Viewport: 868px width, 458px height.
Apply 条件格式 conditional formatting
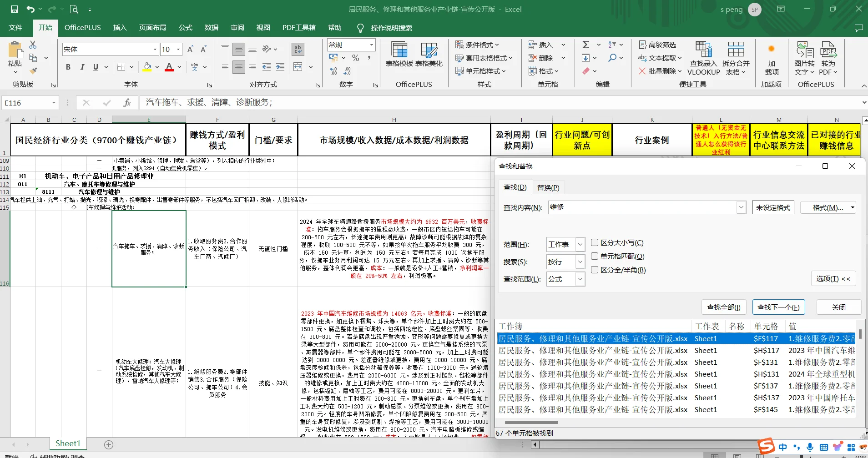point(478,44)
